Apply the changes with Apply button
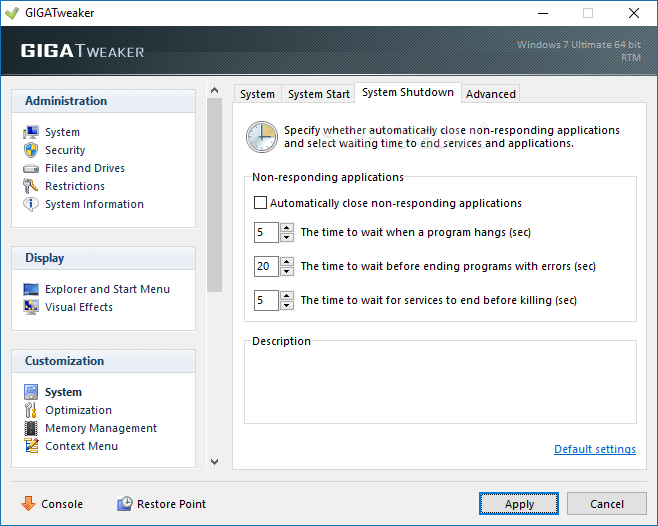The height and width of the screenshot is (526, 658). (x=519, y=503)
